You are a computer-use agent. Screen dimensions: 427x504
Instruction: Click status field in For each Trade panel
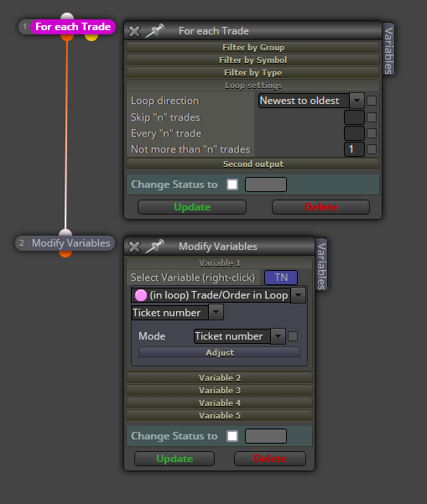(266, 184)
